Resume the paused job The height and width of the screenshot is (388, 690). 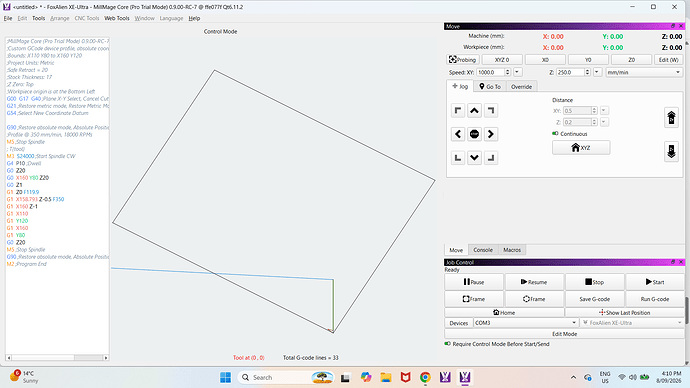tap(534, 282)
